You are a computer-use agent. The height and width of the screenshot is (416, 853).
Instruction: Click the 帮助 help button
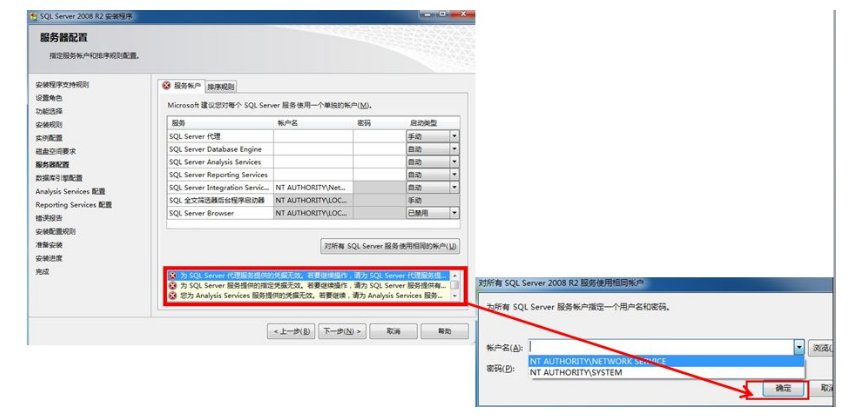pos(444,331)
